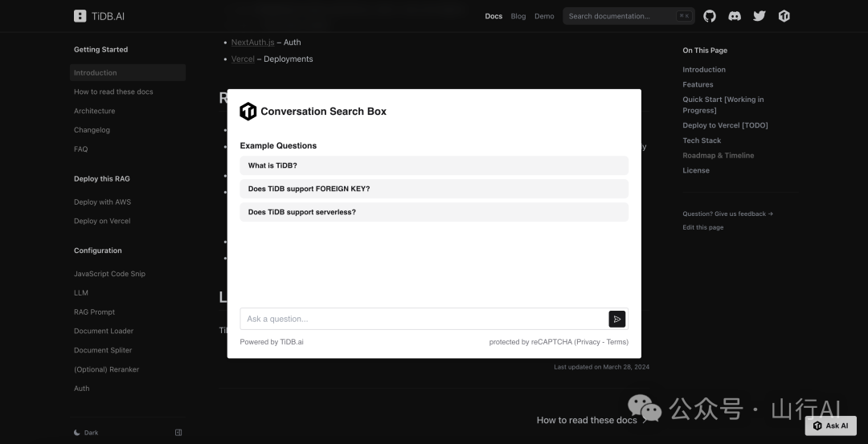Jump to Introduction in On This Page
868x444 pixels.
point(704,70)
